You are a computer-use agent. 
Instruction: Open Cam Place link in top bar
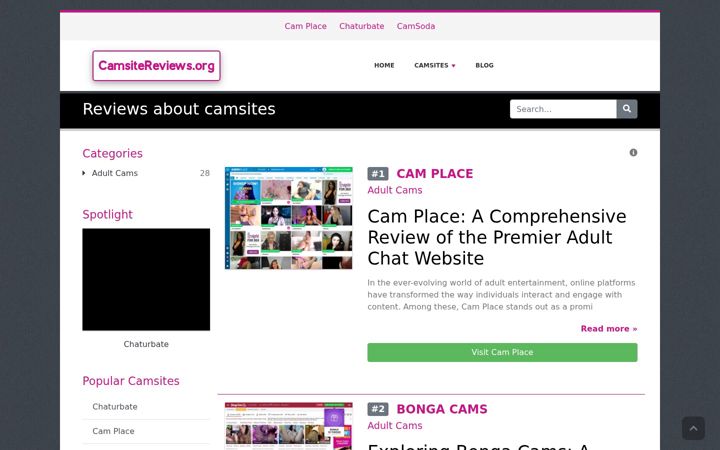[305, 26]
